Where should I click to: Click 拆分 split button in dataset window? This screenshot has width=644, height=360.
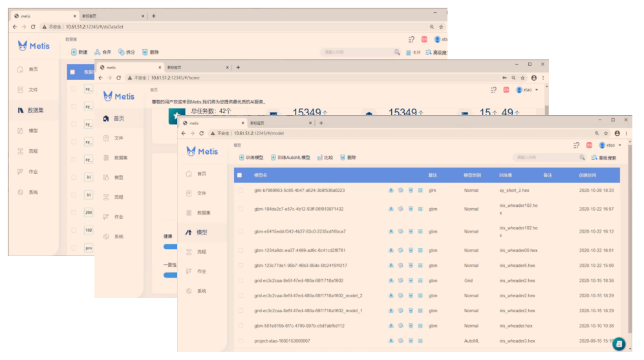127,52
